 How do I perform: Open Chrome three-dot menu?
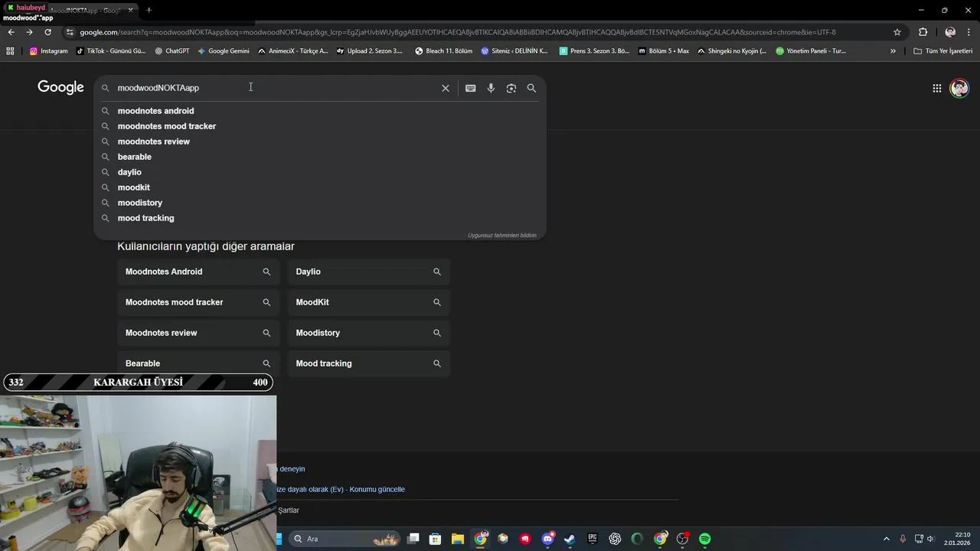coord(969,32)
